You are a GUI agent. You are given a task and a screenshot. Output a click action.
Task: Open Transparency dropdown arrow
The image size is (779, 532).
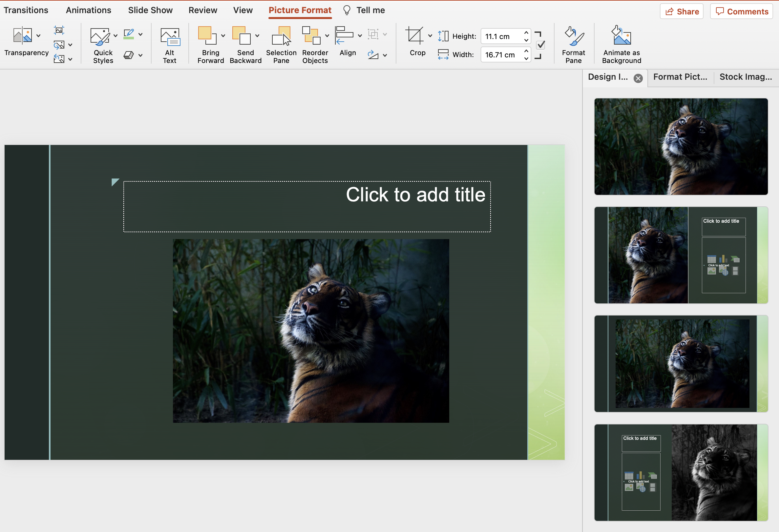click(x=38, y=35)
